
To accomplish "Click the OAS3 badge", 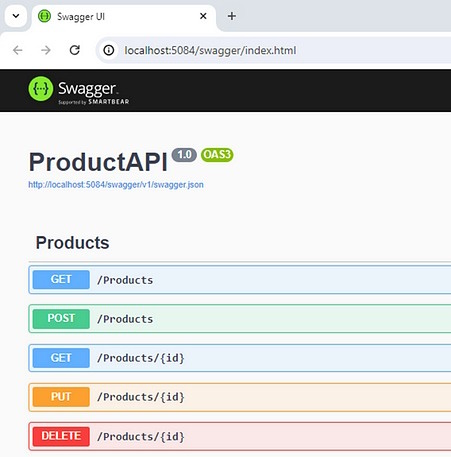I will coord(217,155).
